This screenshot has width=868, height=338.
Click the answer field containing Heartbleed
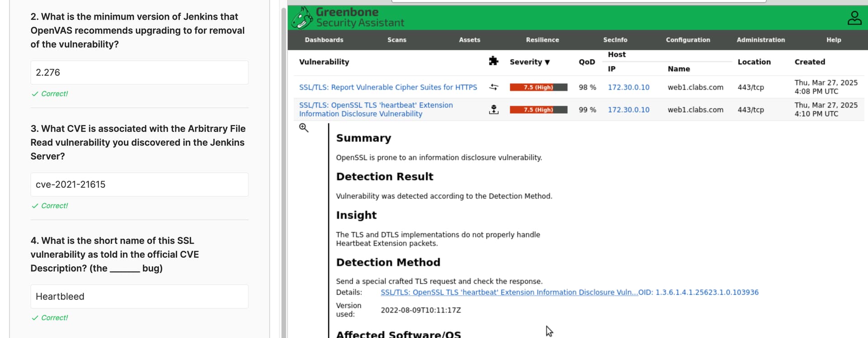click(139, 296)
